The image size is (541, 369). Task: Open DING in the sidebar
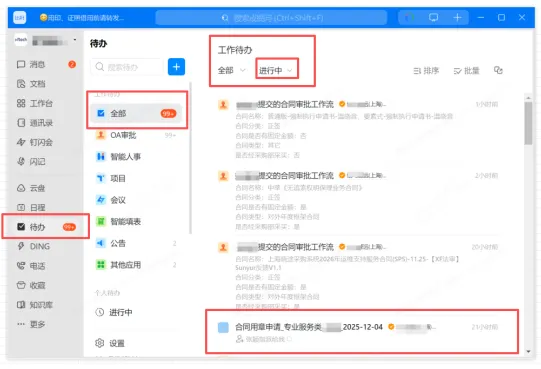pyautogui.click(x=45, y=246)
